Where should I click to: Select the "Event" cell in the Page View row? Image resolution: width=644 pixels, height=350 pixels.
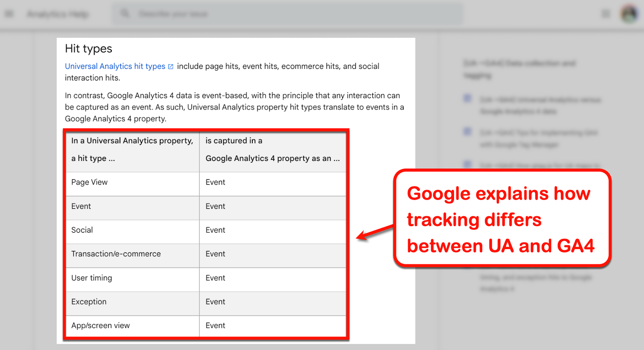(272, 184)
